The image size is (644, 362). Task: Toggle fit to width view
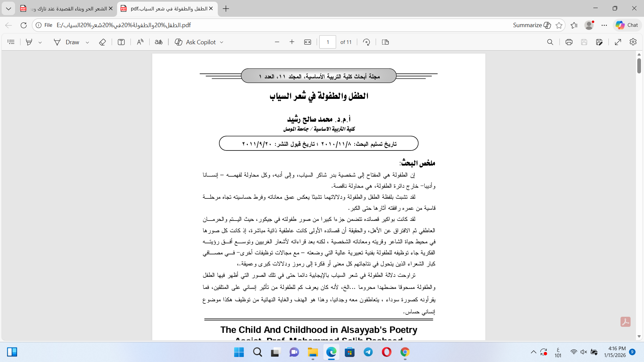pyautogui.click(x=308, y=42)
